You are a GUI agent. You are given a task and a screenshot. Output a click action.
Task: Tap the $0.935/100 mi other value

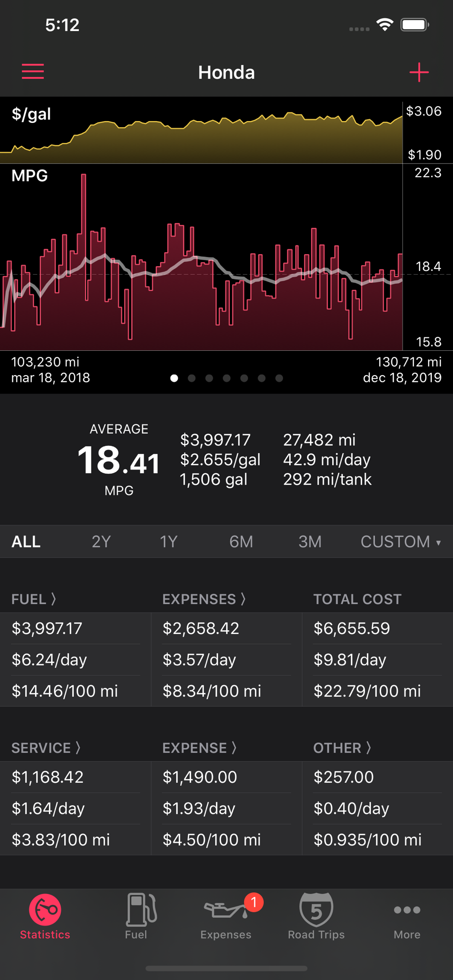(367, 839)
